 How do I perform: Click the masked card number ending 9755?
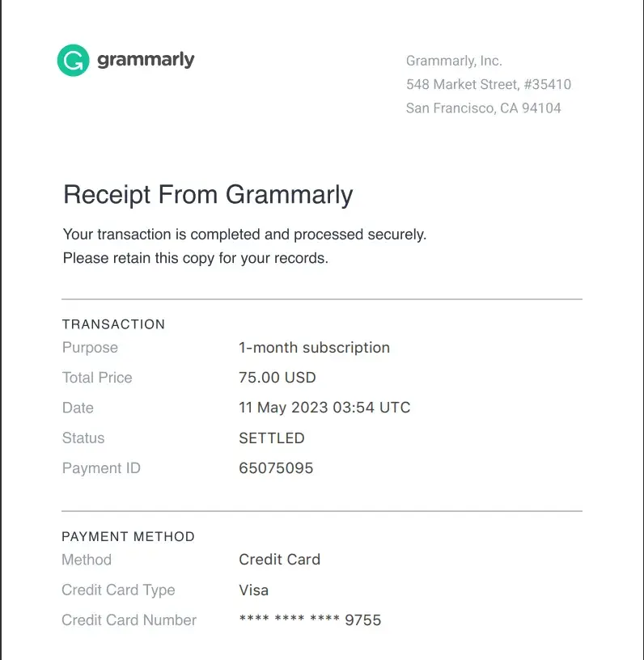click(x=310, y=620)
